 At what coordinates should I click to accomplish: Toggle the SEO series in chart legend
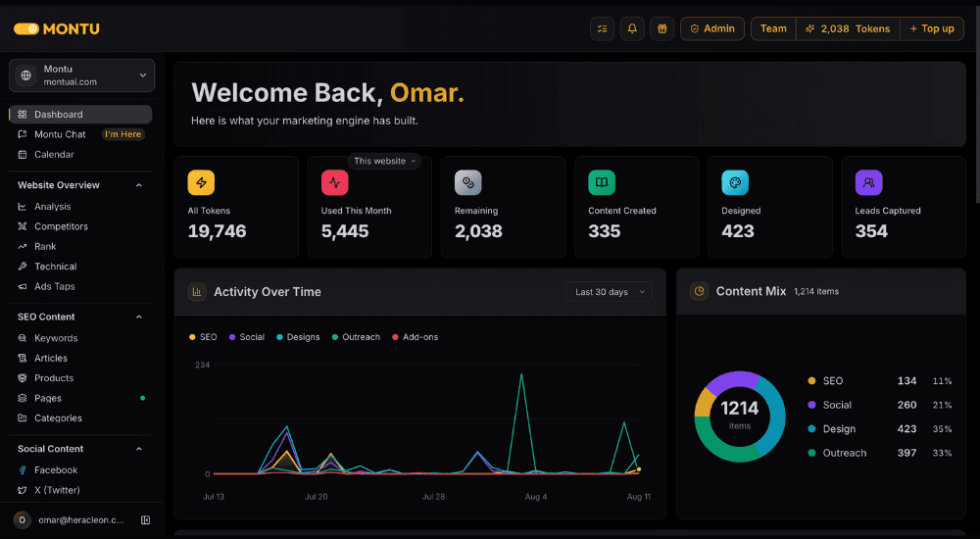[203, 337]
